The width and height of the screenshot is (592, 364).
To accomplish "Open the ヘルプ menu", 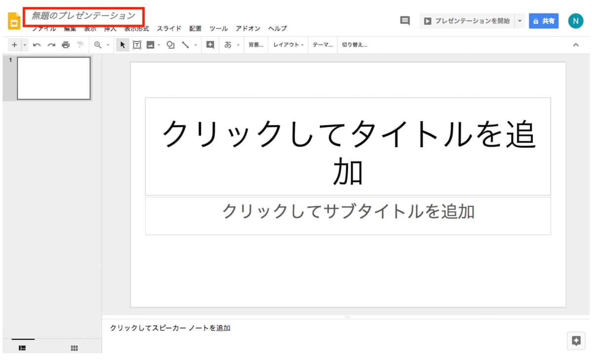I will (x=277, y=29).
